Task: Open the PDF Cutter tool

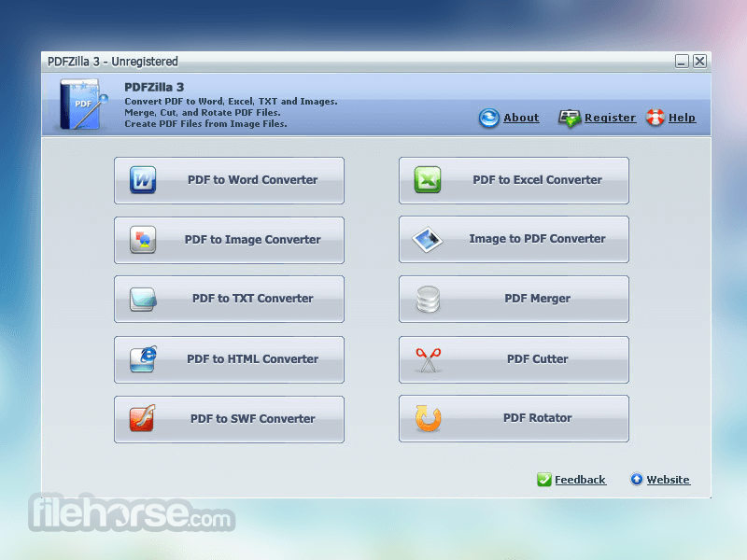Action: tap(514, 359)
